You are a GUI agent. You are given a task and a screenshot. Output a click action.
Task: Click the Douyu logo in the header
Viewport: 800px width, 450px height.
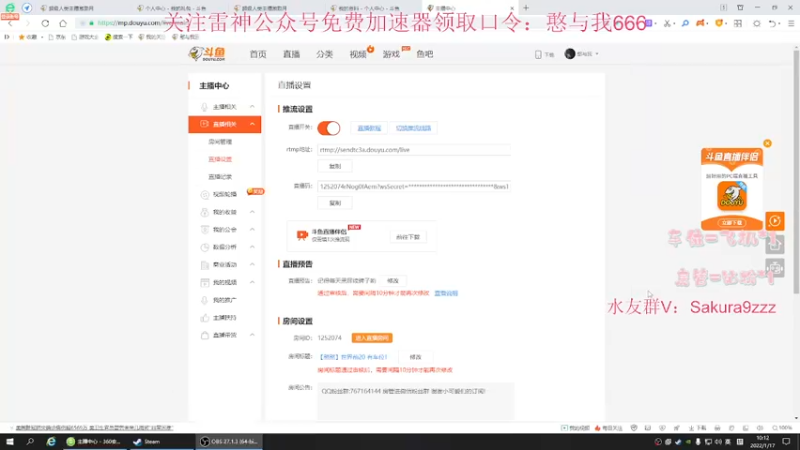[x=207, y=54]
